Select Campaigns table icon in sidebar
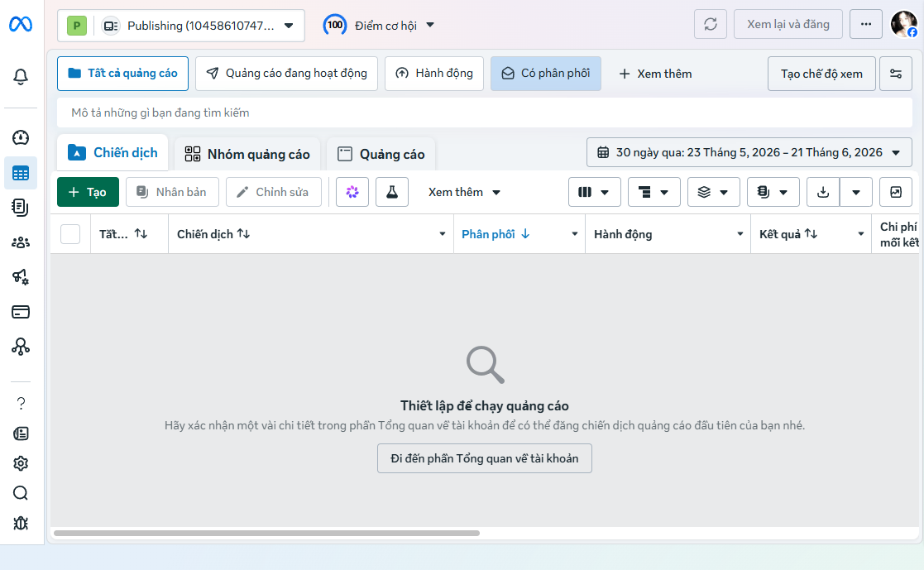 [21, 173]
